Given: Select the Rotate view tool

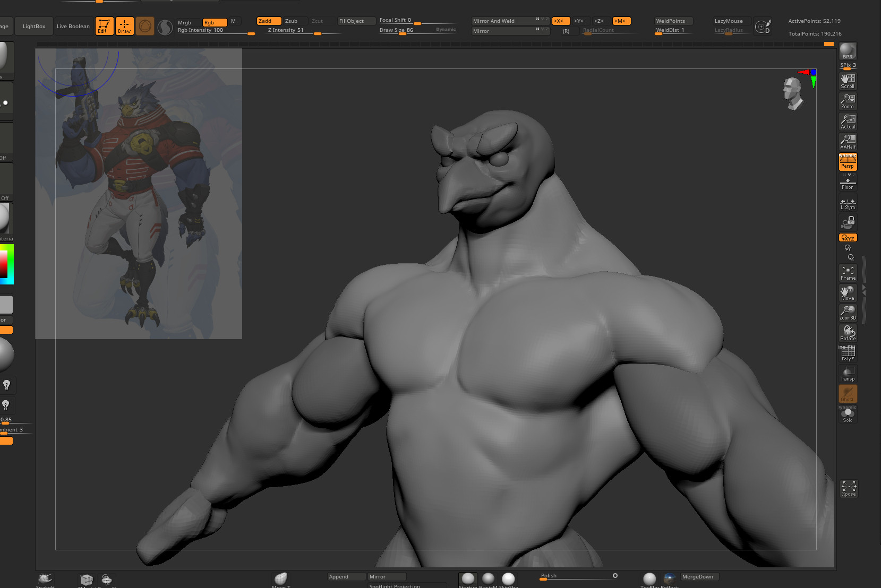Looking at the screenshot, I should (848, 333).
